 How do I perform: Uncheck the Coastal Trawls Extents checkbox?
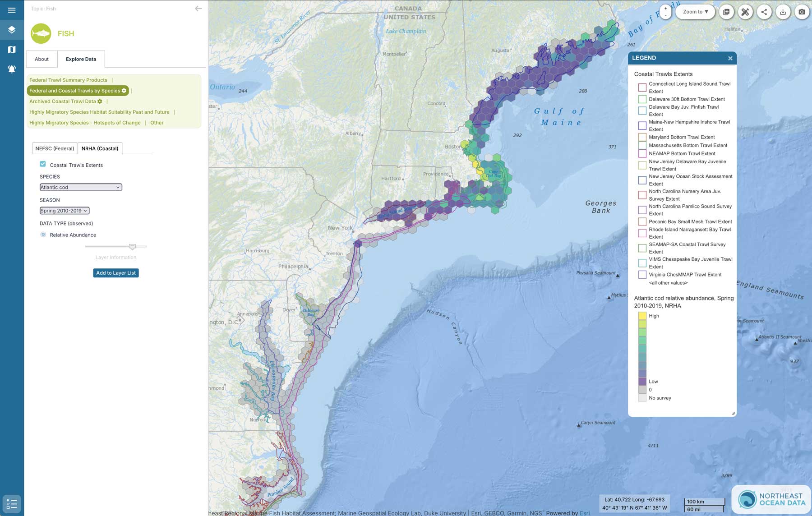[43, 164]
